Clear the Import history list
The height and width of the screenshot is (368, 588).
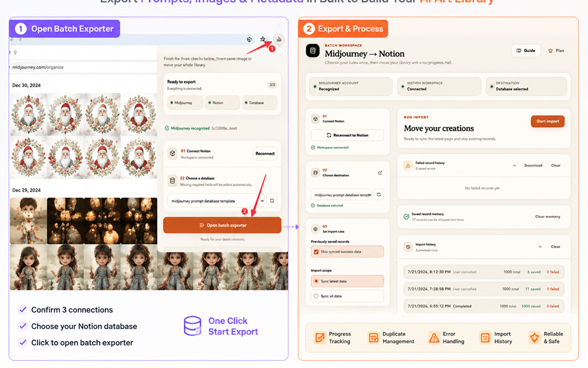(x=556, y=247)
